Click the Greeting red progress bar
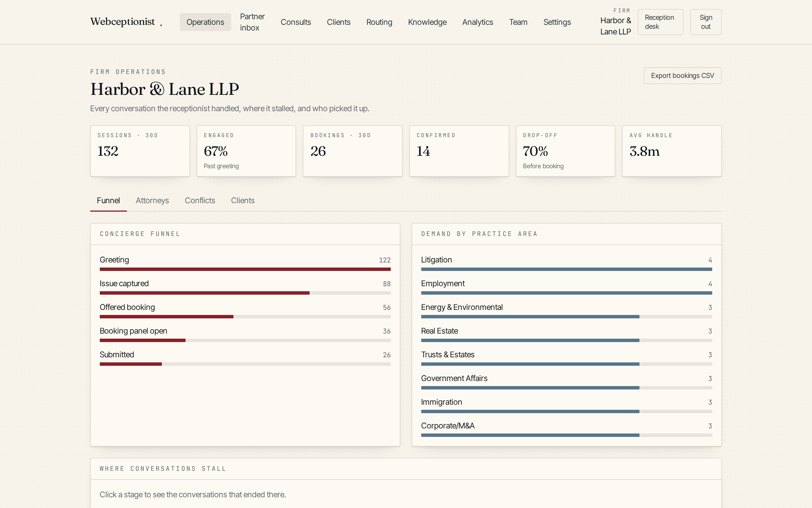Screen dimensions: 812x508 click(245, 269)
